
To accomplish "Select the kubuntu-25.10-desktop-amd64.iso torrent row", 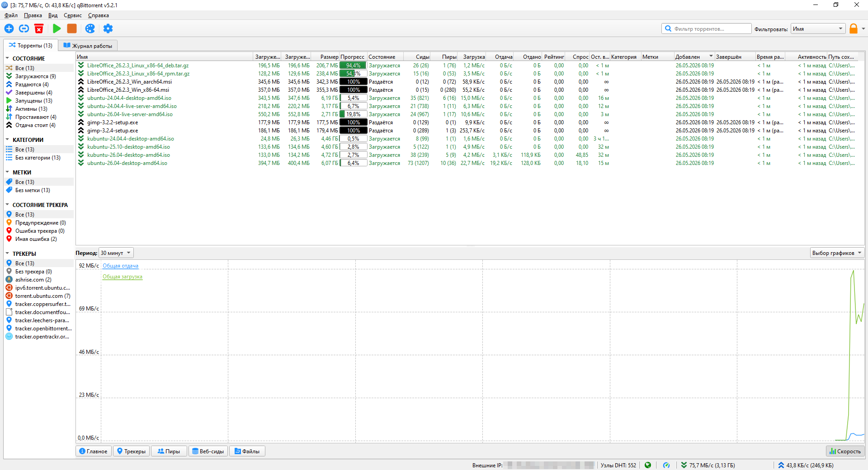I will click(x=470, y=147).
